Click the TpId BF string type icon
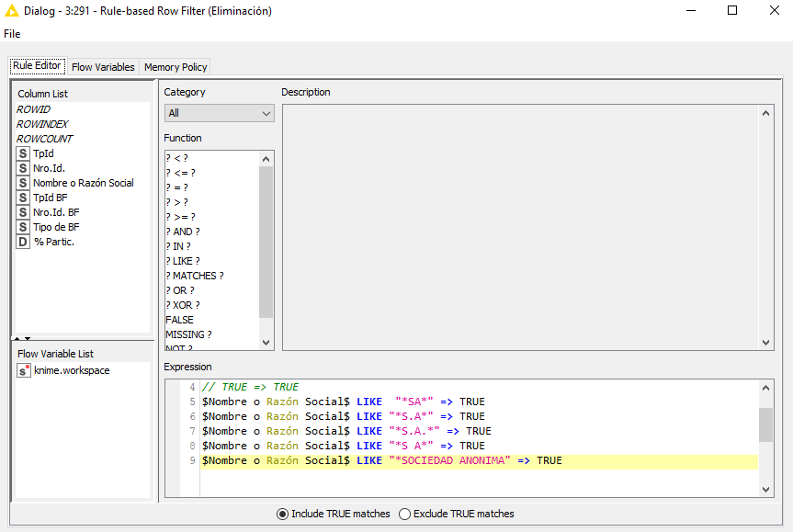Screen dimensions: 793x532 [23, 198]
